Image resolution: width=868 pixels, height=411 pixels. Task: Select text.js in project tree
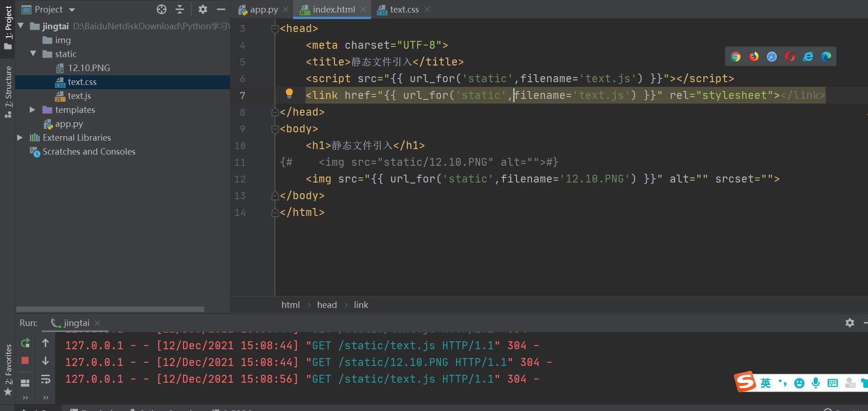[73, 96]
